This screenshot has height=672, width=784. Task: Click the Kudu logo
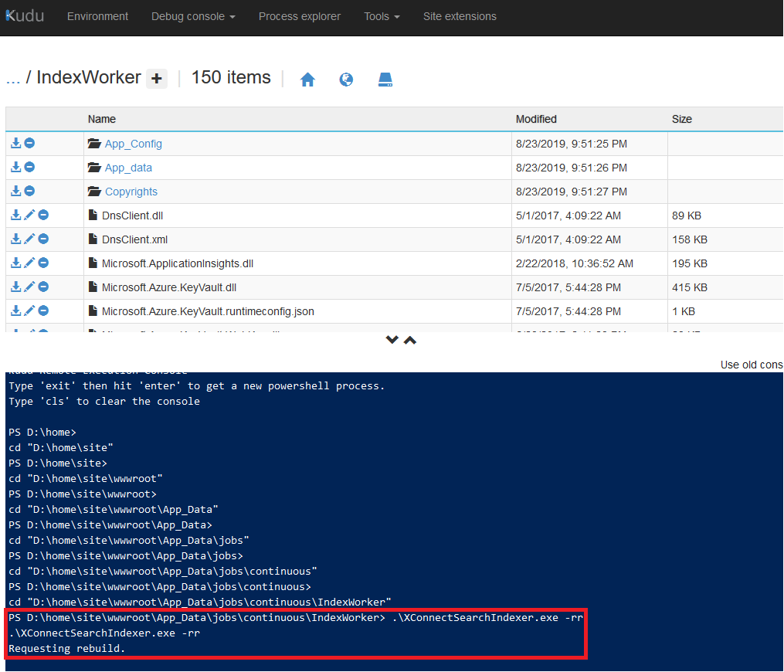click(25, 16)
